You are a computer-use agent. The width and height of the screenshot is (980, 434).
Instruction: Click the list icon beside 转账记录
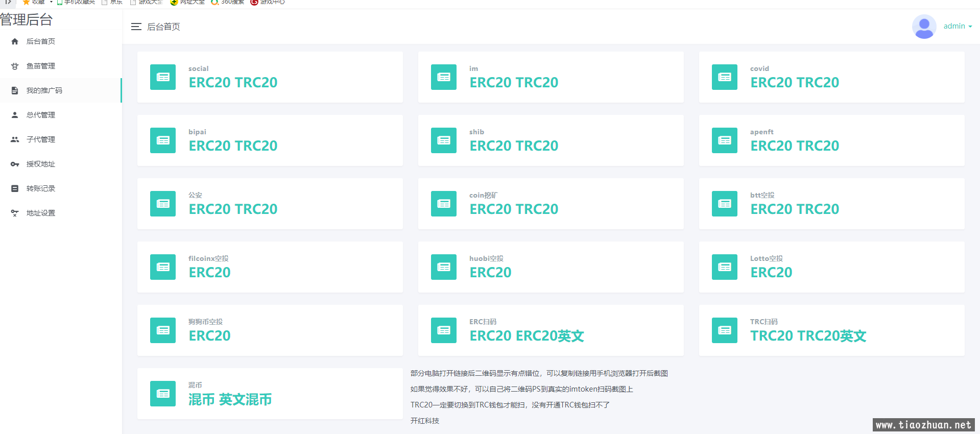coord(15,188)
